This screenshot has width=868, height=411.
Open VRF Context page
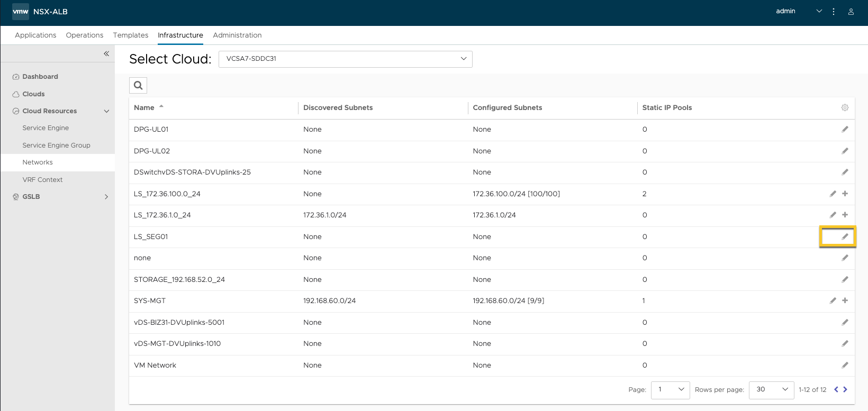tap(42, 180)
